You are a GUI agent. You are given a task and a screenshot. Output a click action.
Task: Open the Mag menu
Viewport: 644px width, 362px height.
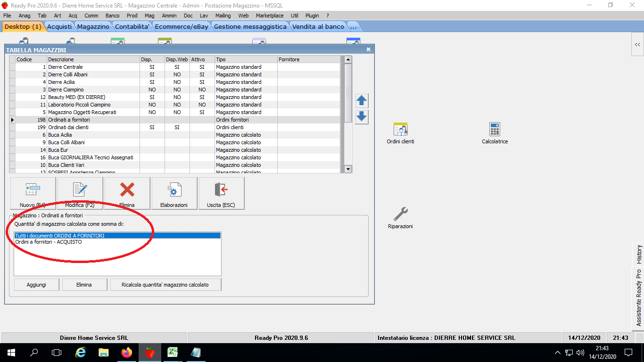(x=149, y=16)
